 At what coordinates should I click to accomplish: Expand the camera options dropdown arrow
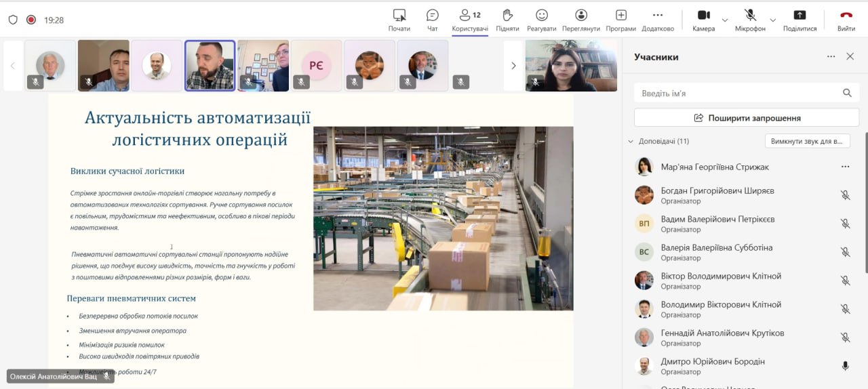724,20
